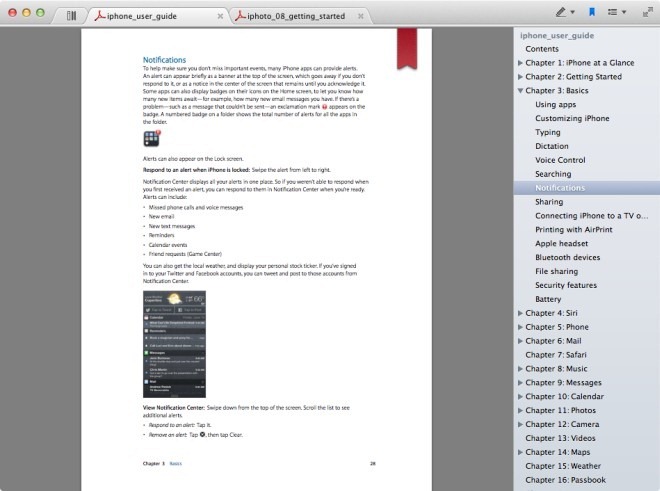Image resolution: width=660 pixels, height=491 pixels.
Task: Expand Chapter 5: Phone
Action: (520, 327)
